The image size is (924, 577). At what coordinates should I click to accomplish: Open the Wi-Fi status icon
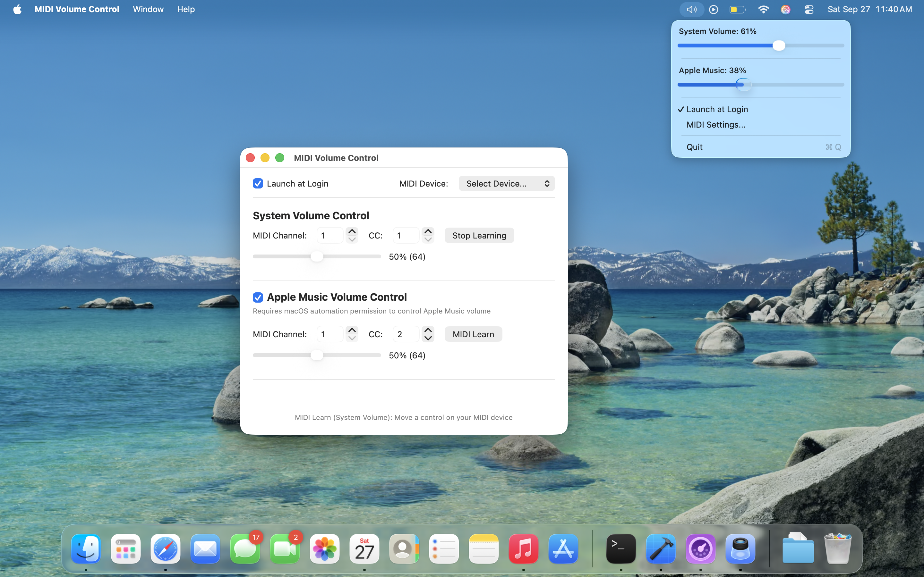(x=763, y=10)
